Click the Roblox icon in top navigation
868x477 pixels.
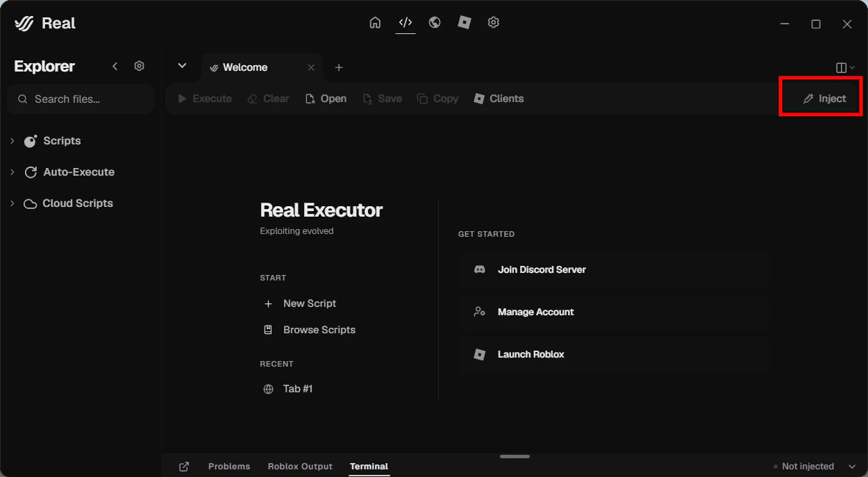click(465, 22)
